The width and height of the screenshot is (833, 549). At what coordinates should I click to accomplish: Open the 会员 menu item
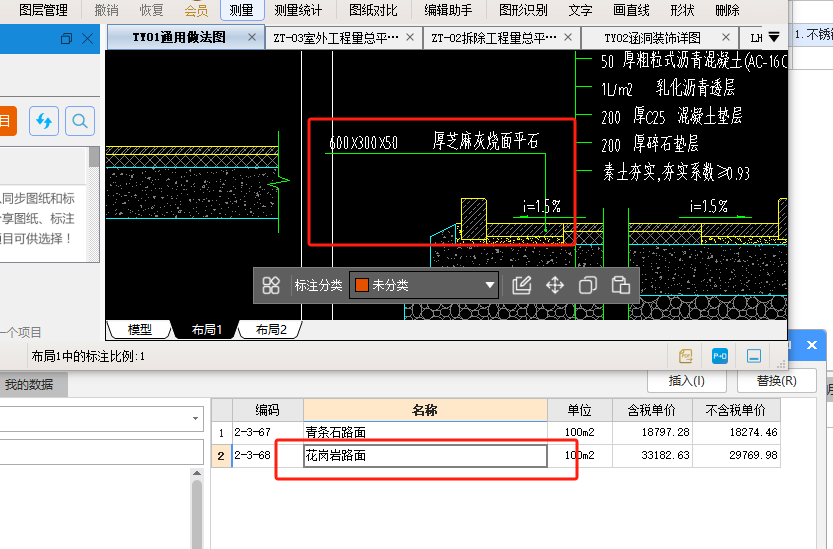[196, 10]
